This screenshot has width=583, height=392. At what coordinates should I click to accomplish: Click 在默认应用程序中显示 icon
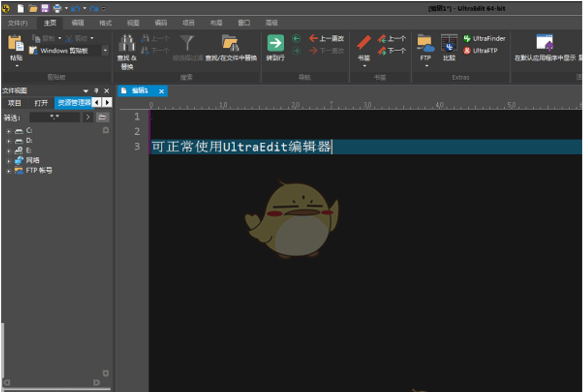(545, 43)
